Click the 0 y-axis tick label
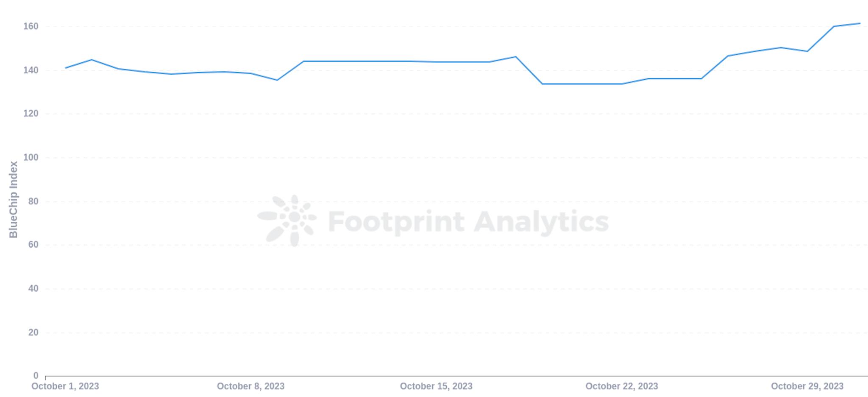 click(x=36, y=376)
